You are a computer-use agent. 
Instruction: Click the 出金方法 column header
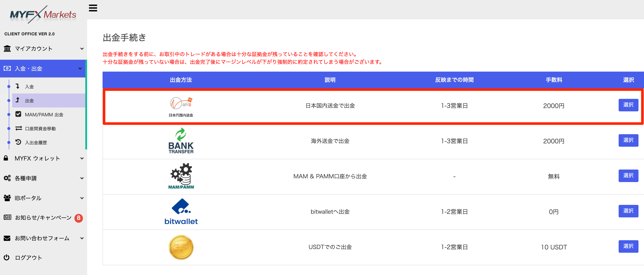click(x=181, y=80)
